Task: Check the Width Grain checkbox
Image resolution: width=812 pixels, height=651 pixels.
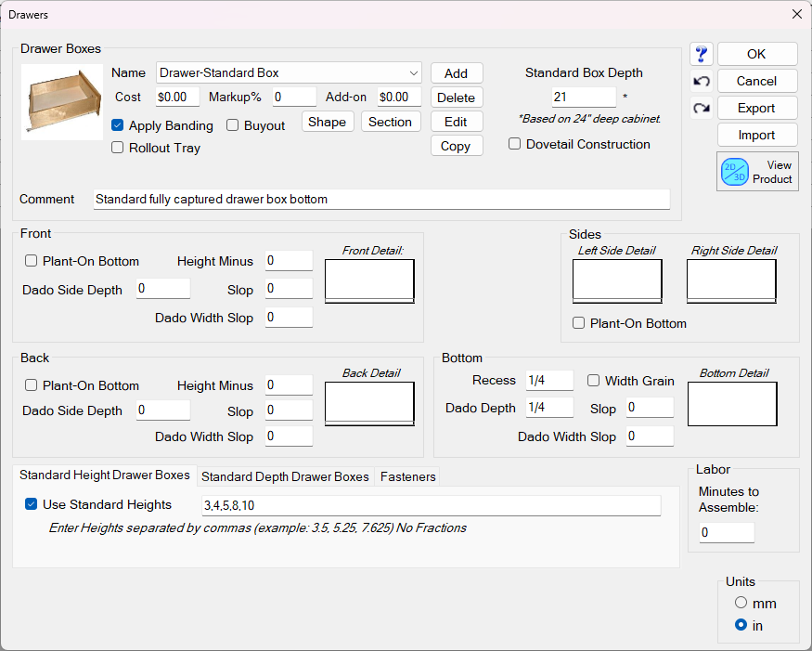Action: tap(594, 381)
